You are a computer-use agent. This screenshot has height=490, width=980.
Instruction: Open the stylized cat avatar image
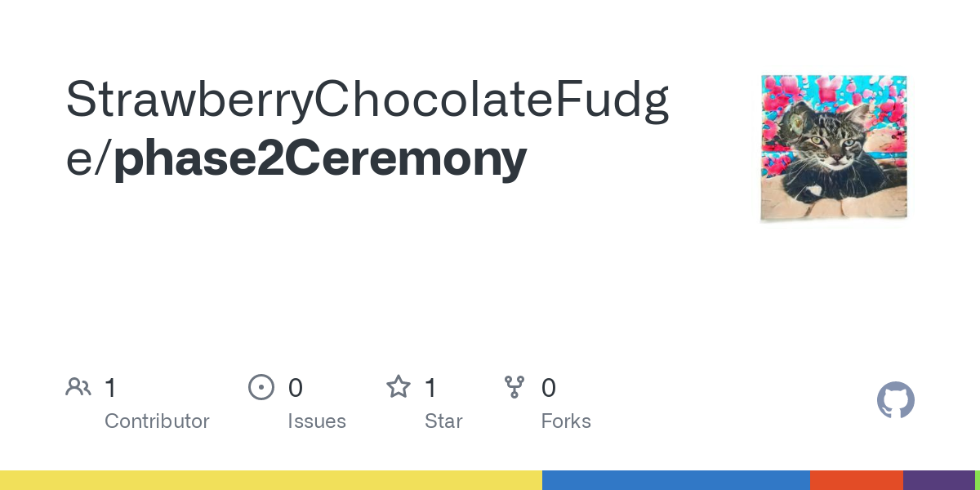(834, 148)
